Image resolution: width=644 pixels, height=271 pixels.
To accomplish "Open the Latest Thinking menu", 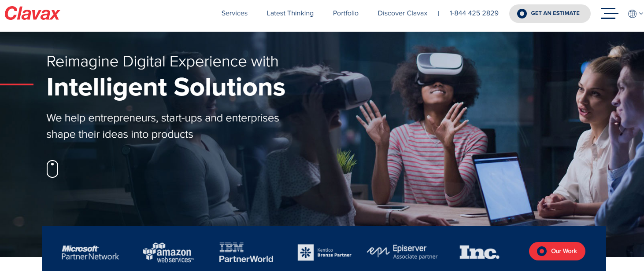I will (290, 13).
